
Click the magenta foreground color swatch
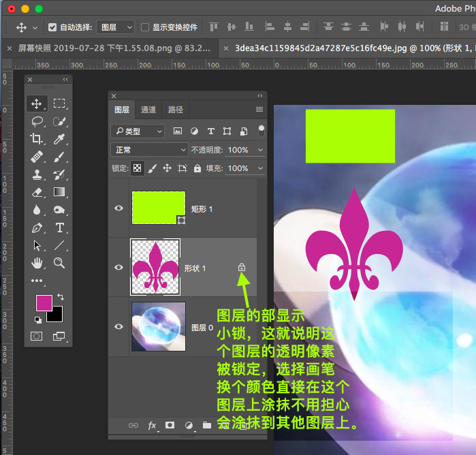click(44, 302)
